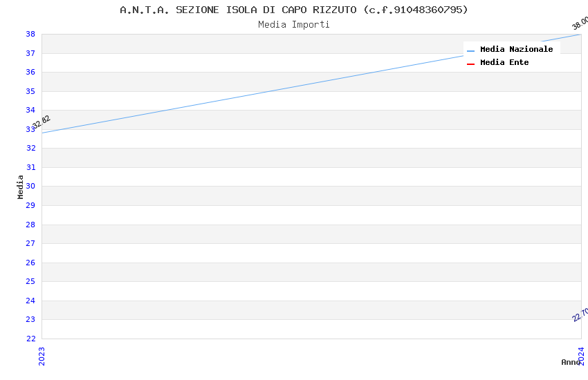Click the y-axis value 30
The height and width of the screenshot is (380, 588).
click(x=30, y=186)
